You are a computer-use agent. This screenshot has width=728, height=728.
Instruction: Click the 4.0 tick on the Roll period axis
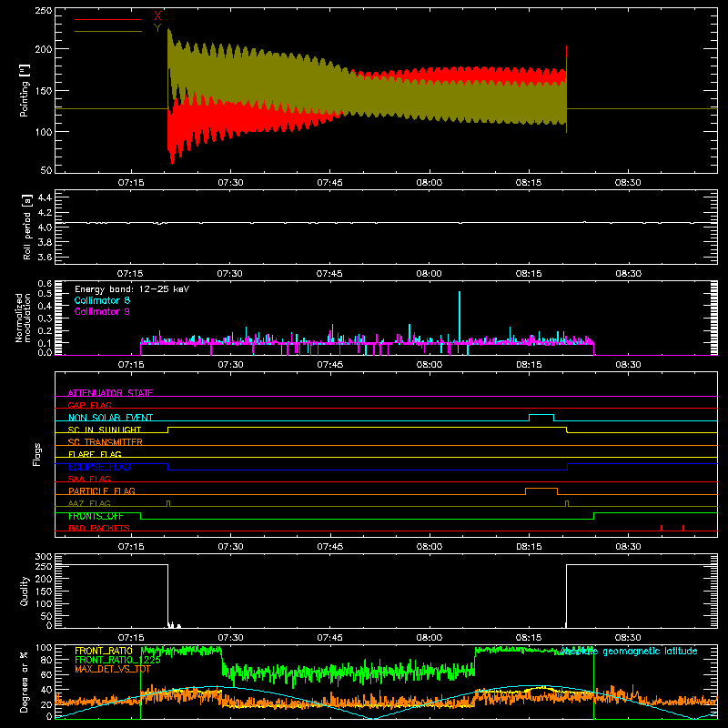pos(45,227)
